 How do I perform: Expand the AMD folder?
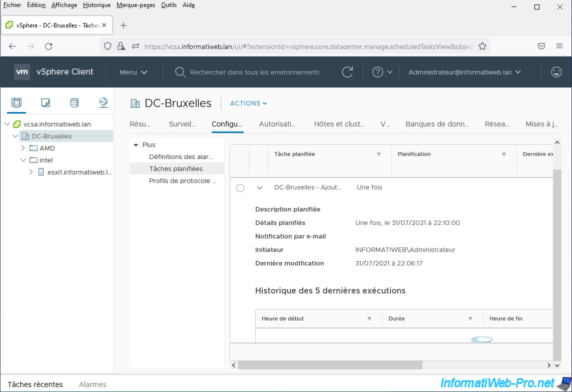click(x=24, y=148)
